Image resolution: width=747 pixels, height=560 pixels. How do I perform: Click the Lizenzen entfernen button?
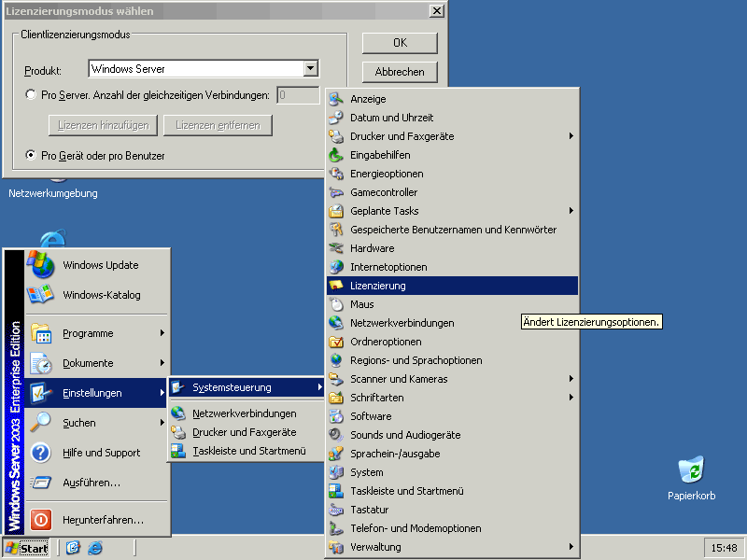(218, 125)
